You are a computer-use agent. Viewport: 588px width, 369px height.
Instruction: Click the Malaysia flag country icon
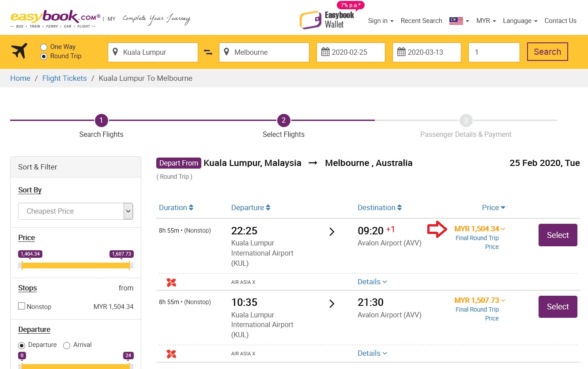[456, 21]
